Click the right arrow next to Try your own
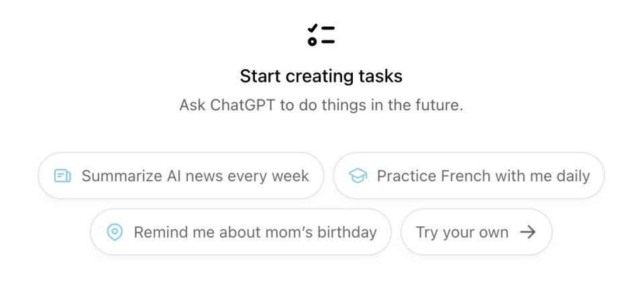The image size is (644, 282). 528,232
